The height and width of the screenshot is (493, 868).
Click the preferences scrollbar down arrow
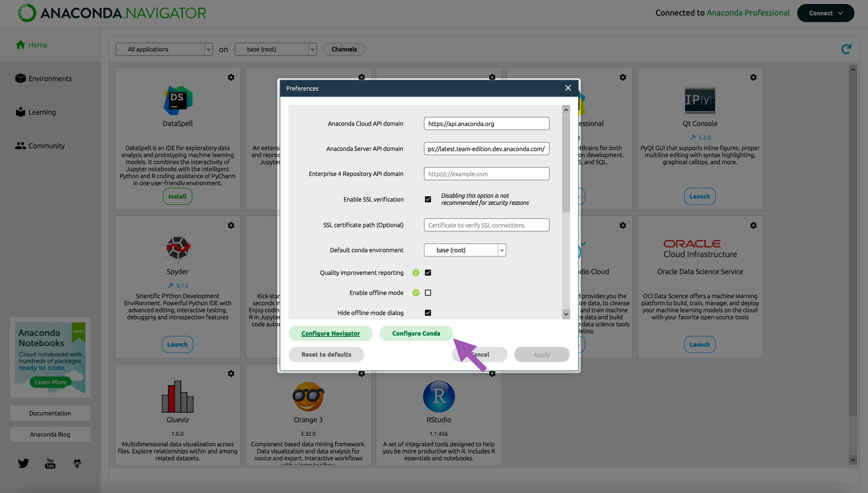click(x=566, y=314)
